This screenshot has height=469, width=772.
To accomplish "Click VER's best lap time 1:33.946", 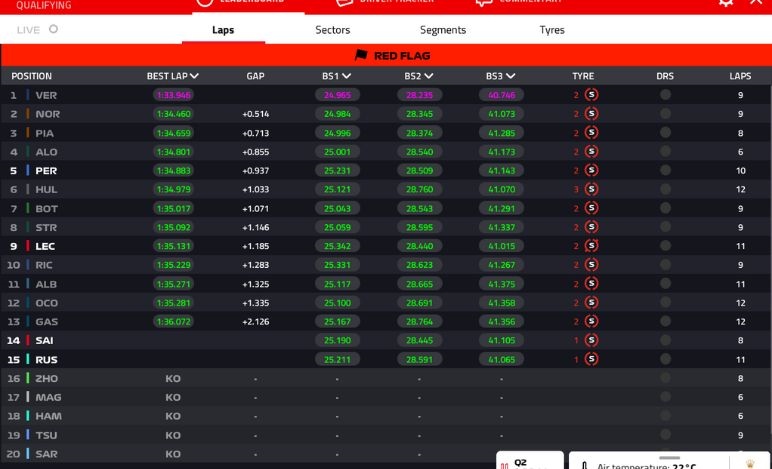I will tap(173, 95).
